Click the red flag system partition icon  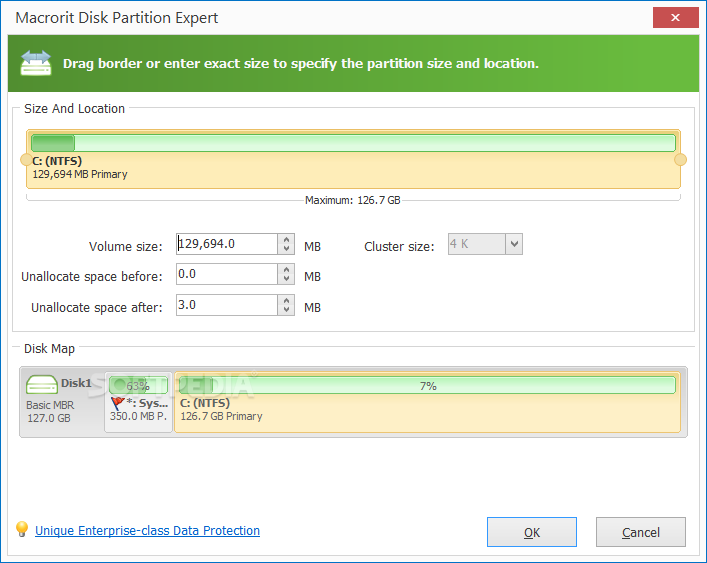pos(117,403)
